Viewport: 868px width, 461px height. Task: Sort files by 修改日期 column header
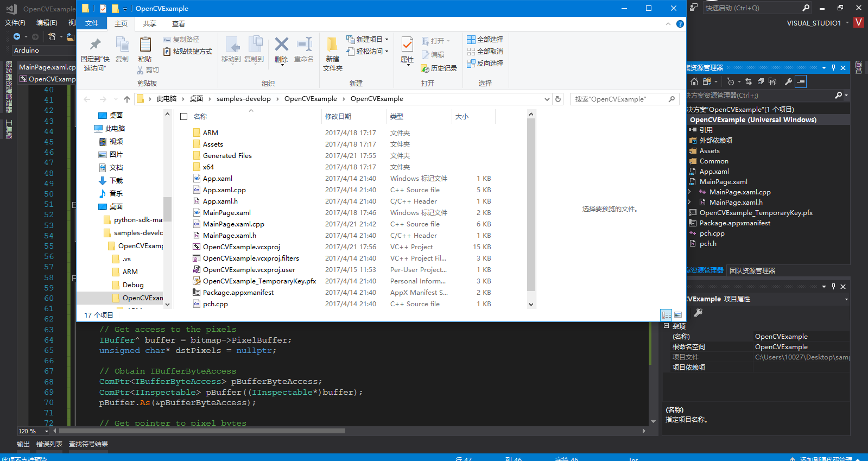pos(338,116)
